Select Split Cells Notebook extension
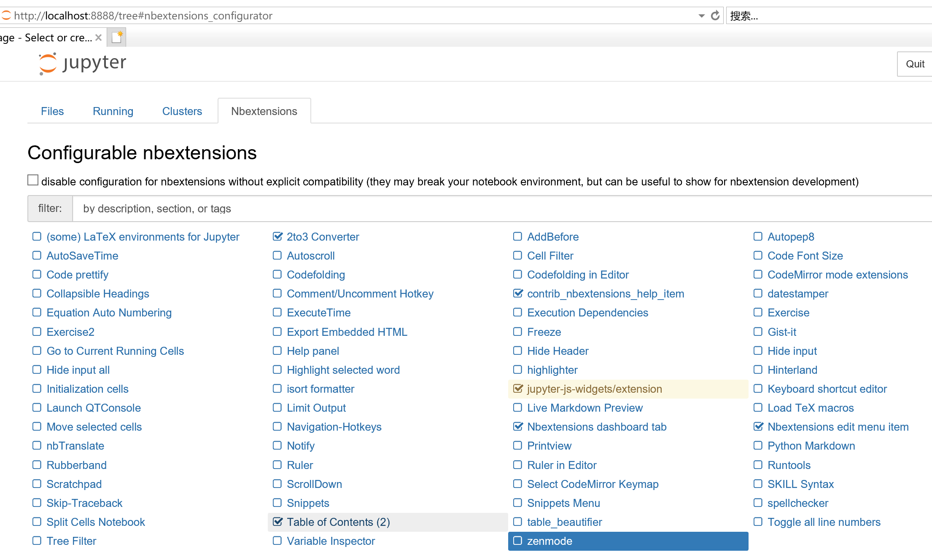Screen dimensions: 932x560 (x=96, y=522)
